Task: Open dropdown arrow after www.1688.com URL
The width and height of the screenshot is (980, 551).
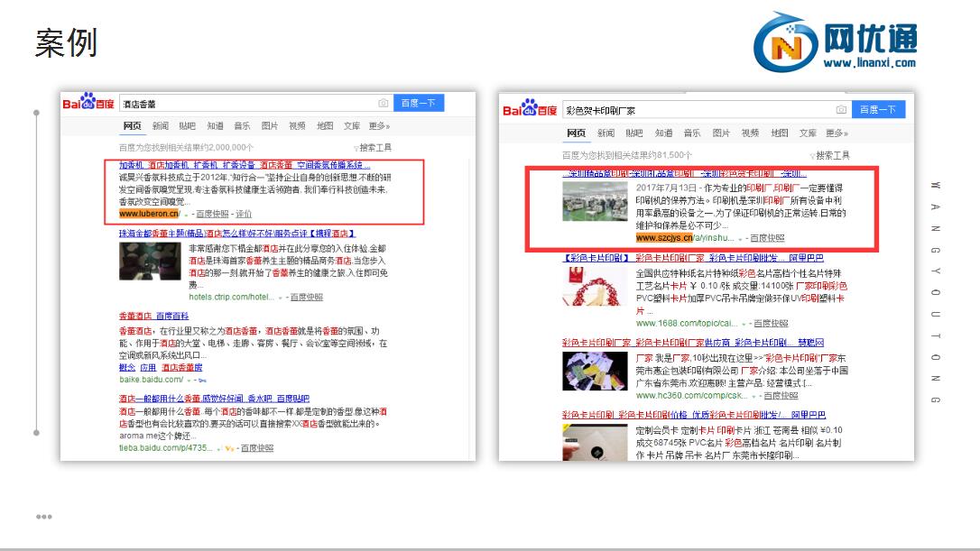Action: [x=744, y=325]
